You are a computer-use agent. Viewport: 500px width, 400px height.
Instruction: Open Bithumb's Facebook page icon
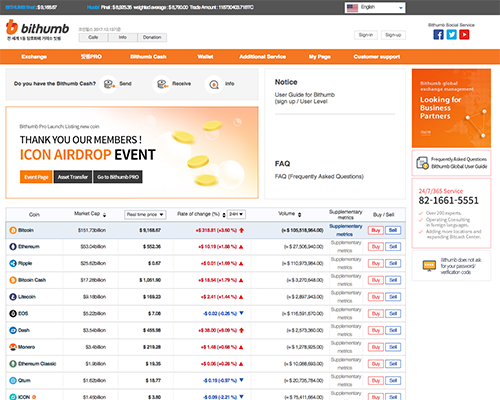pos(438,35)
